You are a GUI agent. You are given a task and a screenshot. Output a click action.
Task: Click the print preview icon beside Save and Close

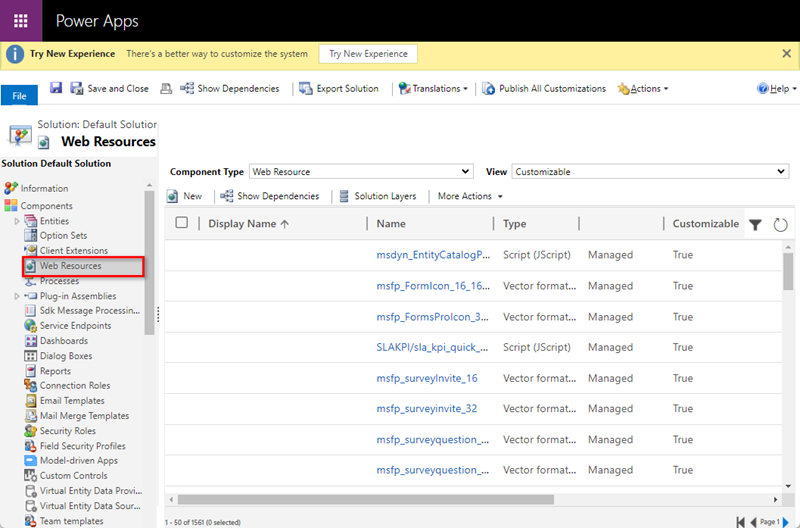click(x=166, y=89)
